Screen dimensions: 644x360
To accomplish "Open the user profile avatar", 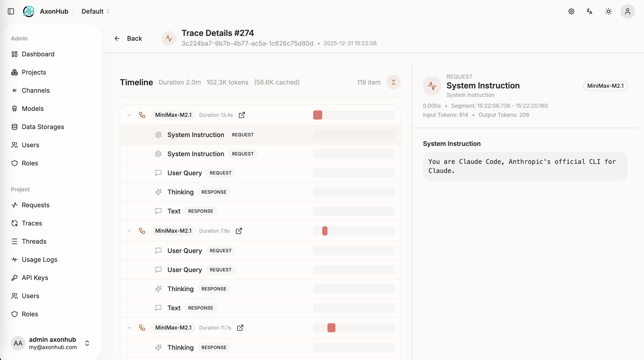I will (x=627, y=11).
